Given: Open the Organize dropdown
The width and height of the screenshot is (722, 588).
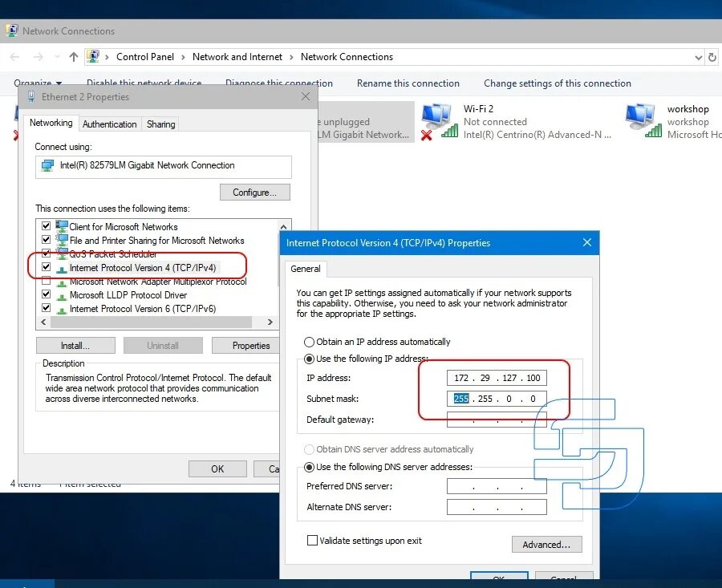Looking at the screenshot, I should (x=39, y=83).
